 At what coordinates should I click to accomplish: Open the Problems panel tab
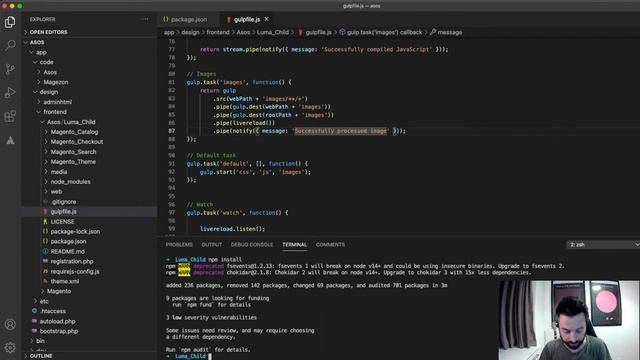click(x=179, y=244)
